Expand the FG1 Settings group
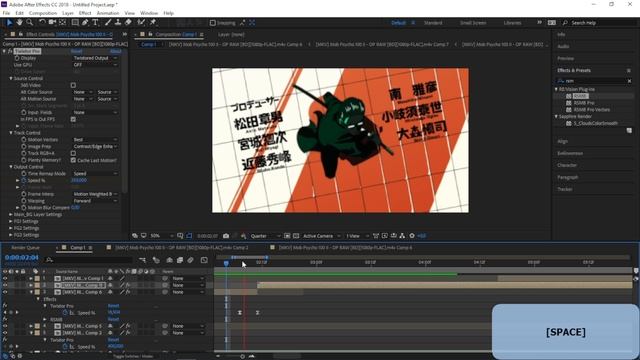This screenshot has width=640, height=360. 11,221
